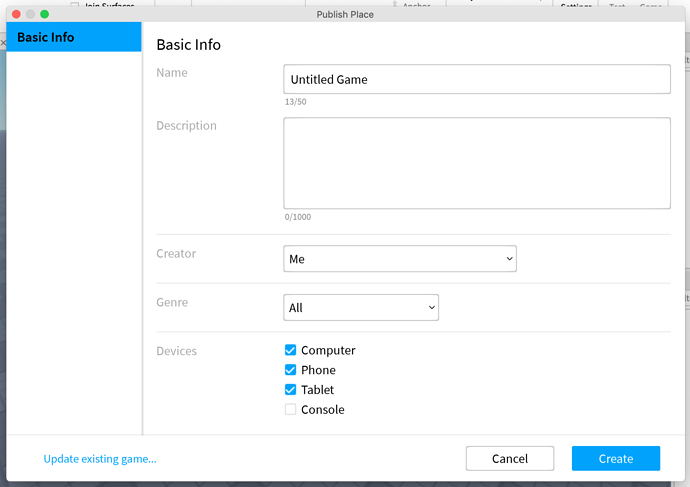
Task: Uncheck the Computer device checkbox
Action: pos(291,350)
